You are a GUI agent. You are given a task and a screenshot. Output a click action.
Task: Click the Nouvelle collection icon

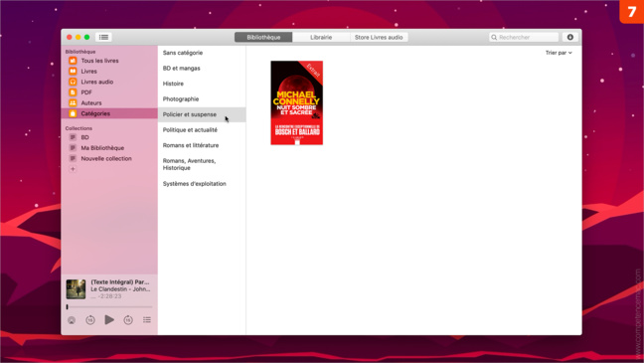click(x=73, y=158)
